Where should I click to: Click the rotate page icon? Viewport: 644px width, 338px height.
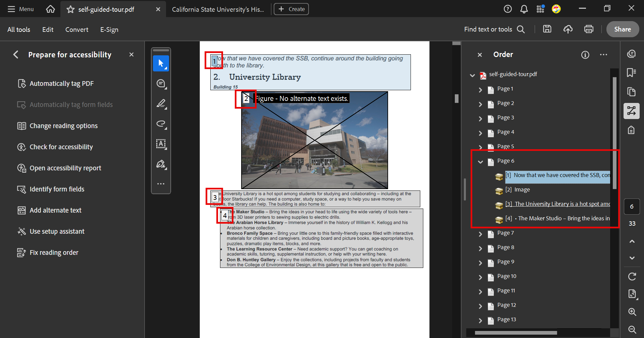pyautogui.click(x=632, y=277)
